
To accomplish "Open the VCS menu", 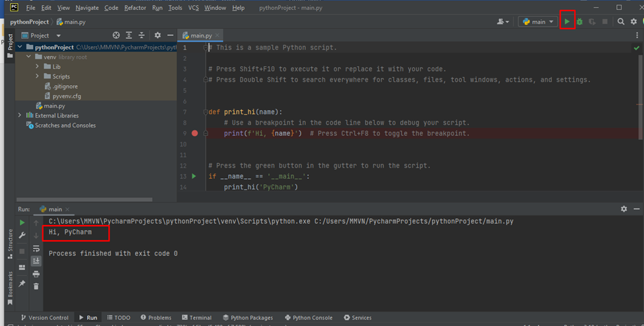I will coord(194,8).
